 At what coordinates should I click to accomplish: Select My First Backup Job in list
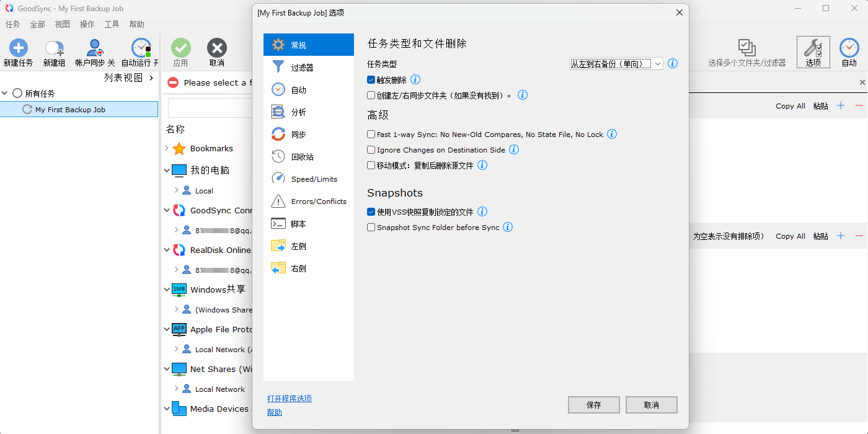[70, 110]
